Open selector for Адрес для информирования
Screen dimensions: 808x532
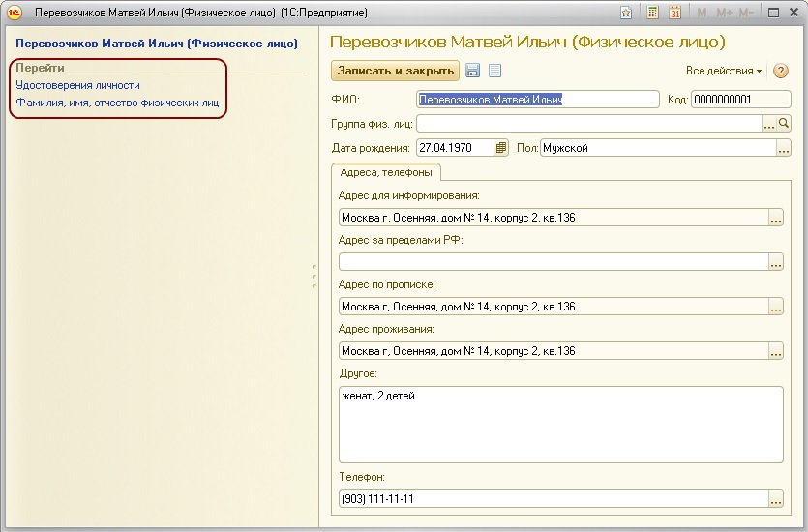click(x=775, y=218)
